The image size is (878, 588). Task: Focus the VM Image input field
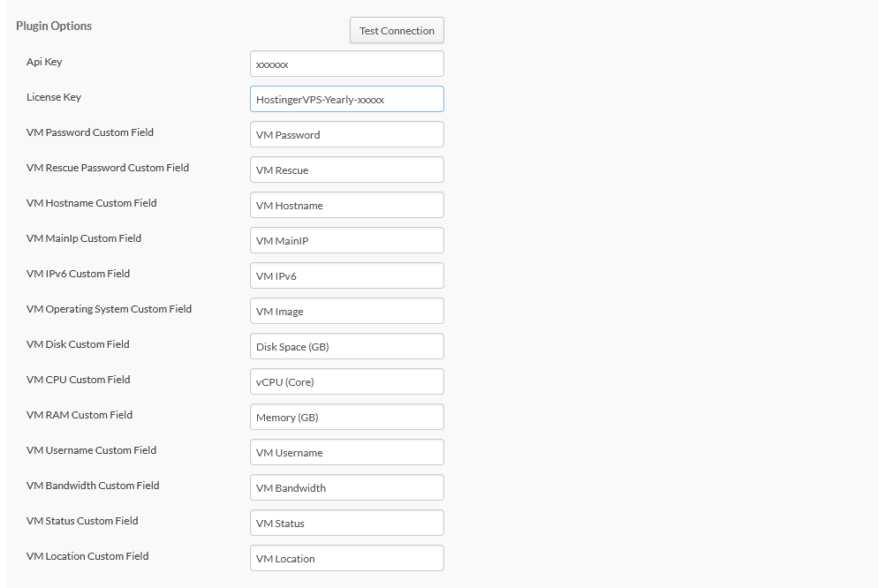[x=346, y=310]
